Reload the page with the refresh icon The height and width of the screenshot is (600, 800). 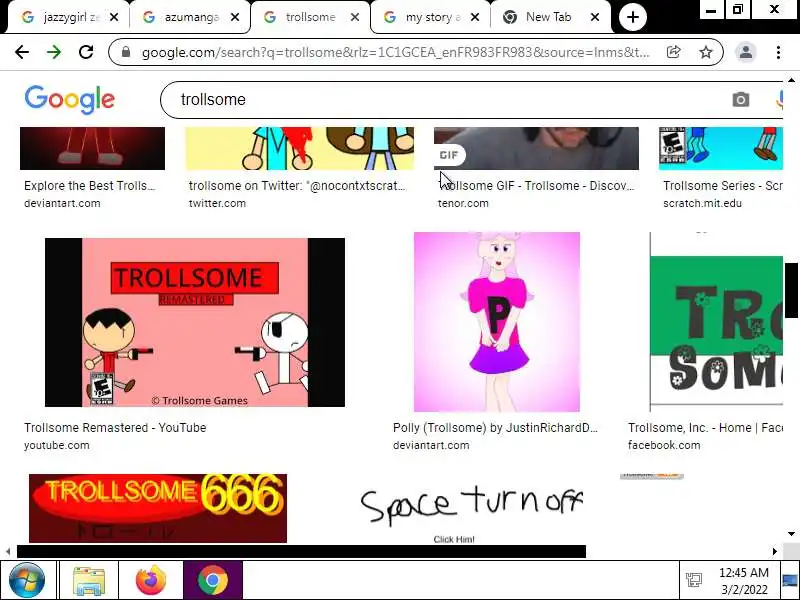pos(86,52)
